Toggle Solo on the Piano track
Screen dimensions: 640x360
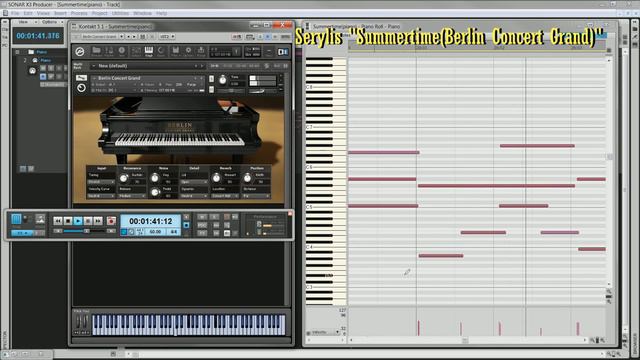pyautogui.click(x=51, y=68)
